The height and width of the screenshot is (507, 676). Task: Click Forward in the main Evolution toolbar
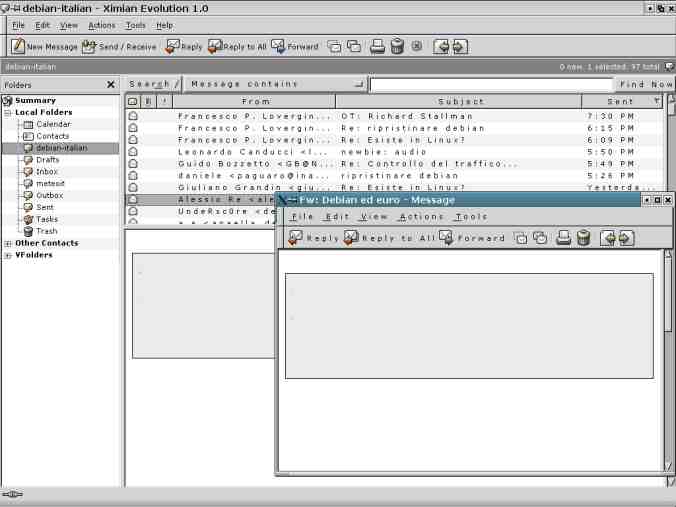(295, 46)
